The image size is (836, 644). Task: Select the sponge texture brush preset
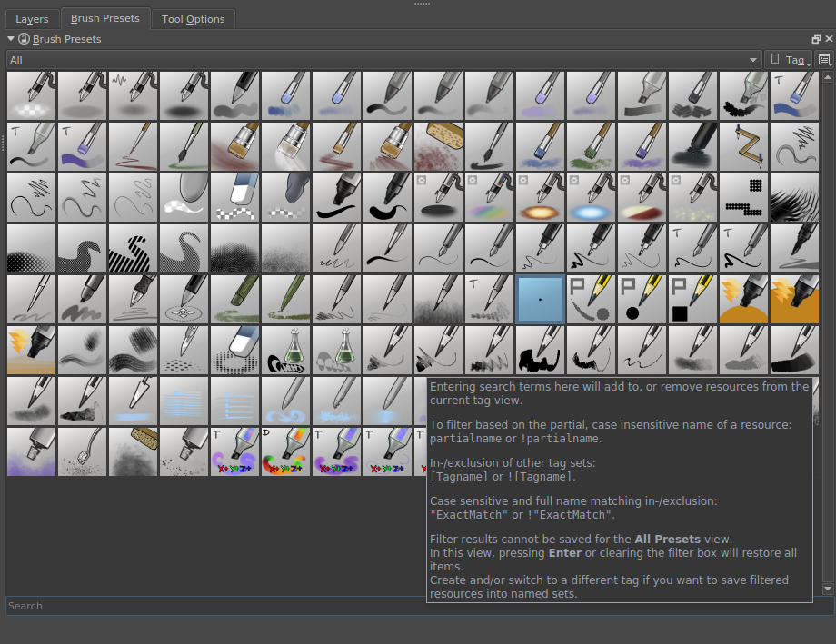click(x=439, y=147)
